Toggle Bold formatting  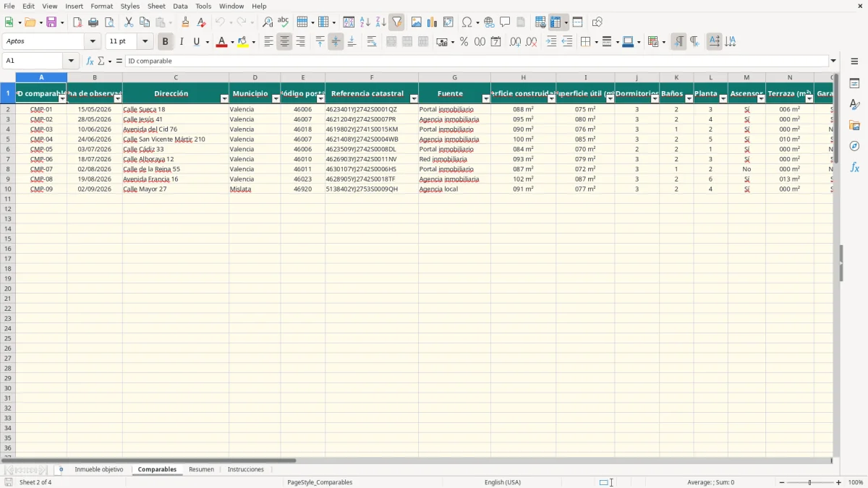click(165, 42)
